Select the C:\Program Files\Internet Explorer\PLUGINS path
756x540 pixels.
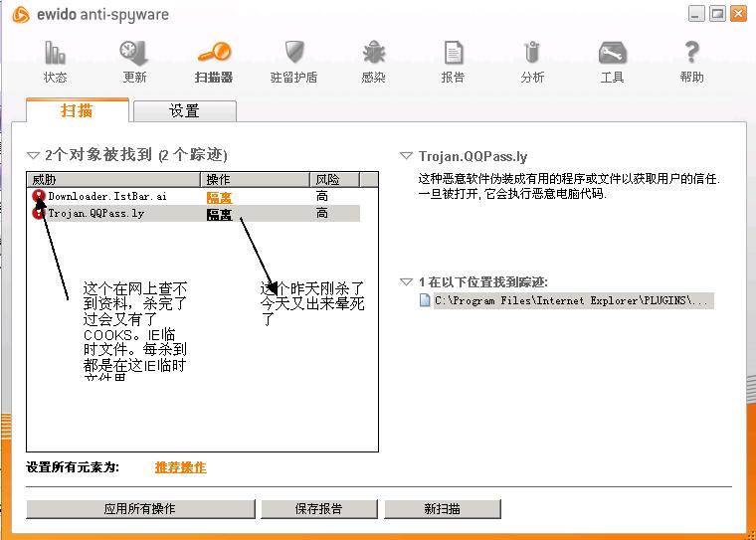click(573, 301)
